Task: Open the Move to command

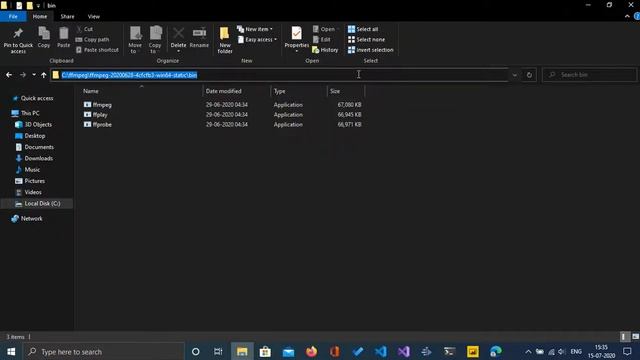Action: (x=135, y=40)
